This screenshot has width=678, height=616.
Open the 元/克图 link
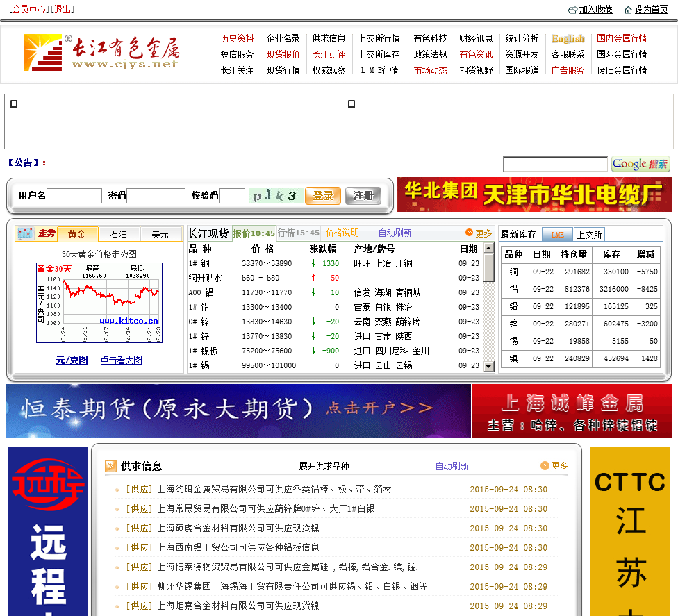tap(72, 360)
